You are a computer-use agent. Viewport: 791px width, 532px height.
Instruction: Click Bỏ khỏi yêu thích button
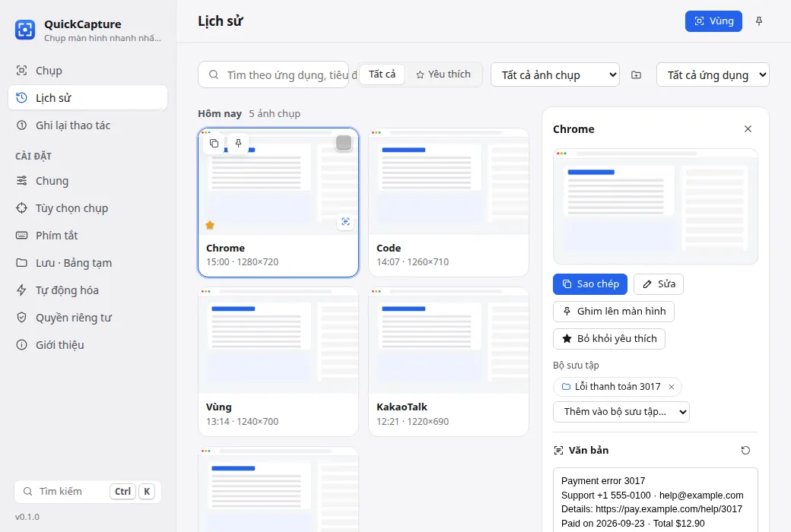609,338
